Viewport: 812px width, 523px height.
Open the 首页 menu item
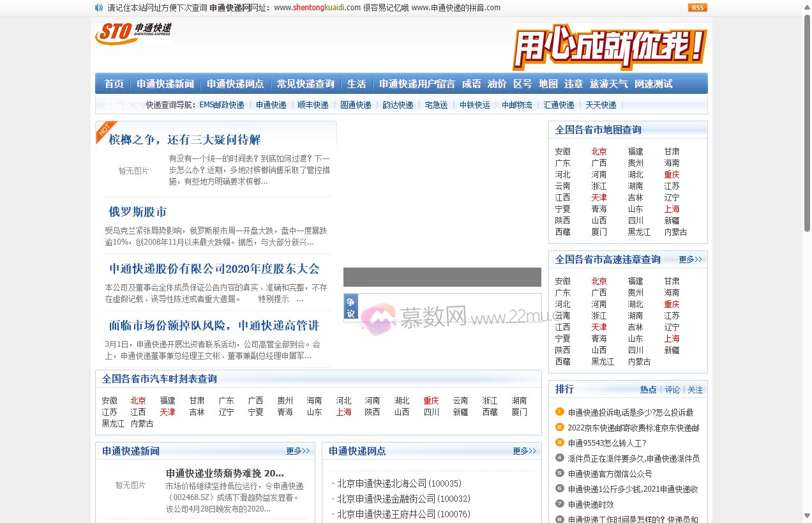[x=113, y=83]
